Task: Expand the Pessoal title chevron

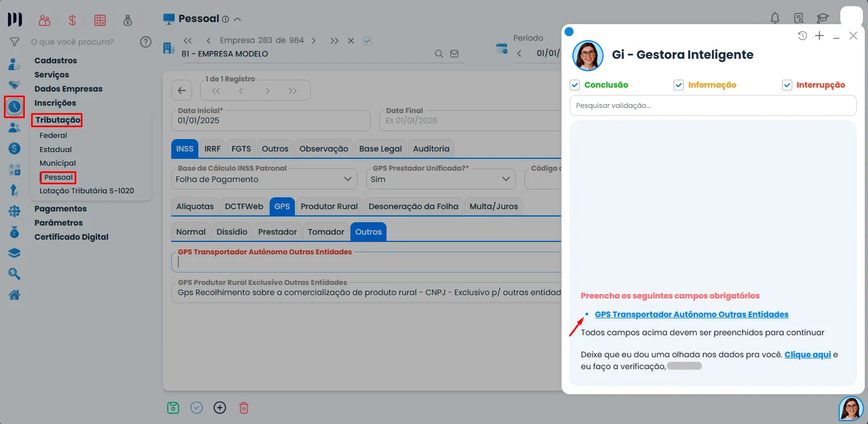Action: tap(237, 19)
